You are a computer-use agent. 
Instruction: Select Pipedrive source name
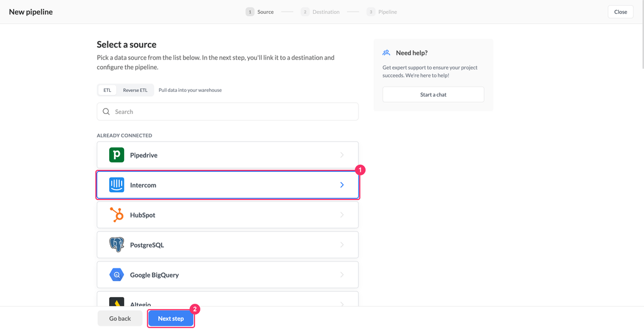(144, 155)
